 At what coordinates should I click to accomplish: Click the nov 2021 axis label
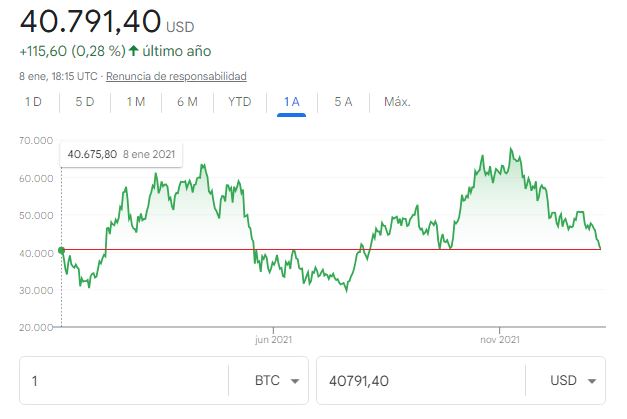[498, 340]
